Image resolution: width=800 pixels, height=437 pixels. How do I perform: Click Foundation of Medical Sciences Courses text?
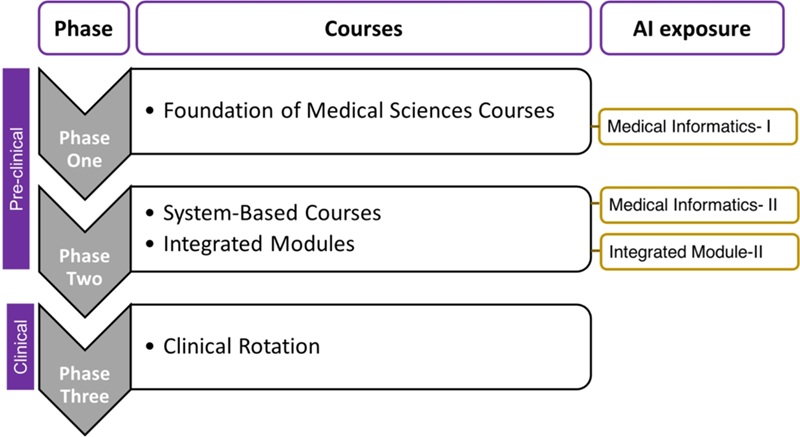point(359,111)
